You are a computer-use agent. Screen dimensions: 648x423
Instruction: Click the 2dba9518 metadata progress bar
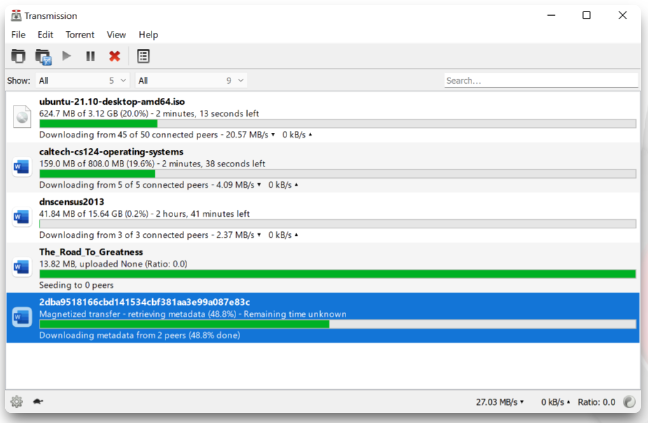(x=338, y=324)
